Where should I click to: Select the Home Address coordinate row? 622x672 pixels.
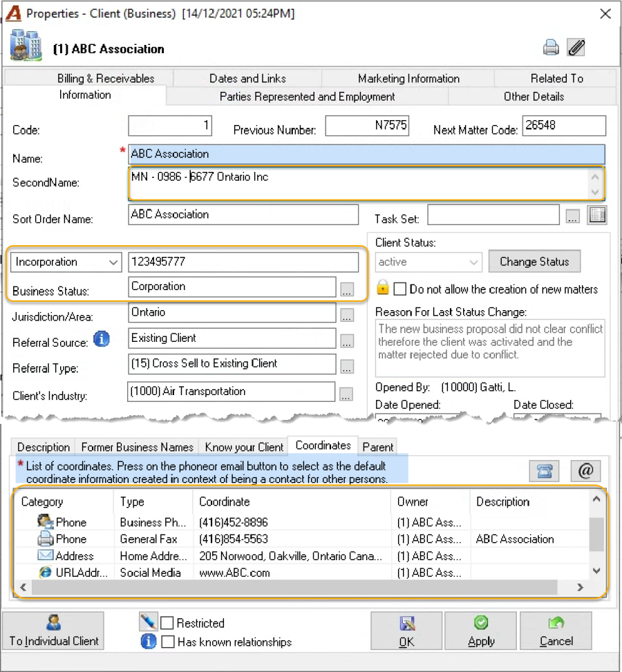coord(302,556)
